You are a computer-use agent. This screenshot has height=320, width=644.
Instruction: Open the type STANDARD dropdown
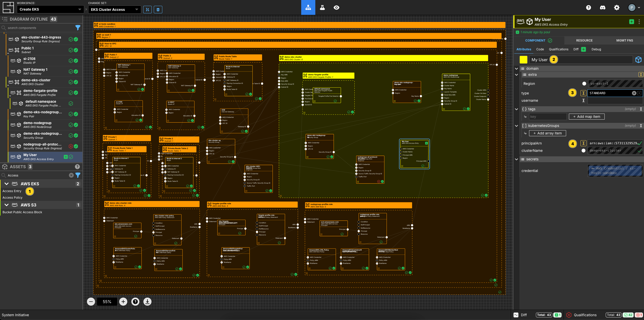click(639, 93)
